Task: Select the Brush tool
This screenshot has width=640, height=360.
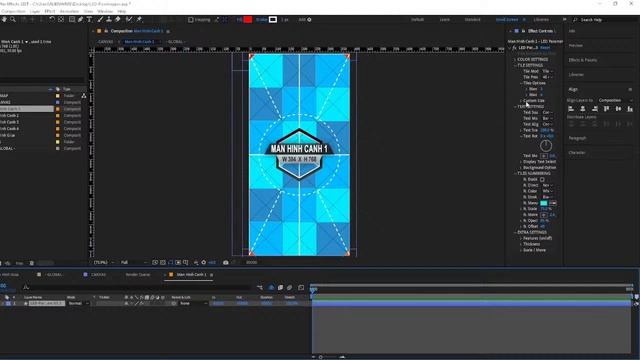Action: pos(100,19)
